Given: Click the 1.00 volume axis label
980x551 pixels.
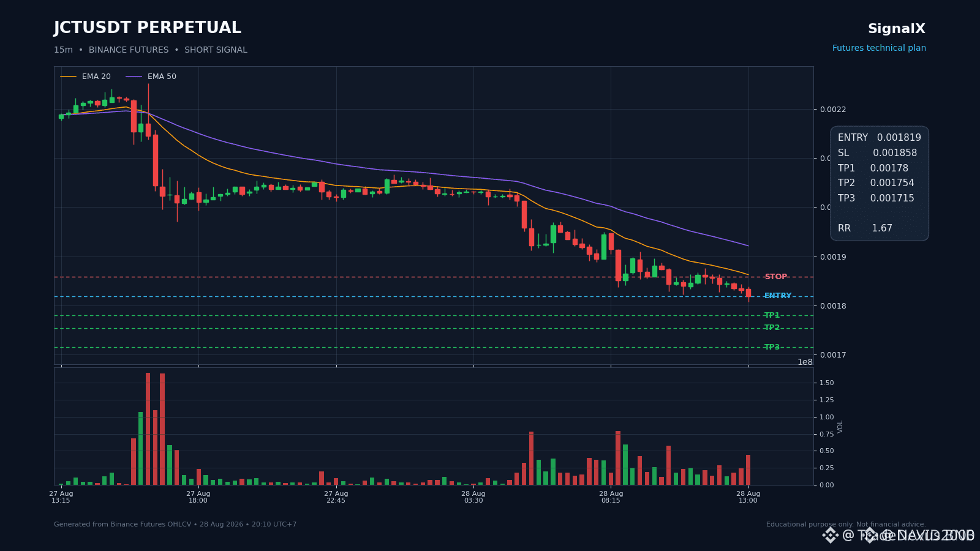Looking at the screenshot, I should click(827, 418).
